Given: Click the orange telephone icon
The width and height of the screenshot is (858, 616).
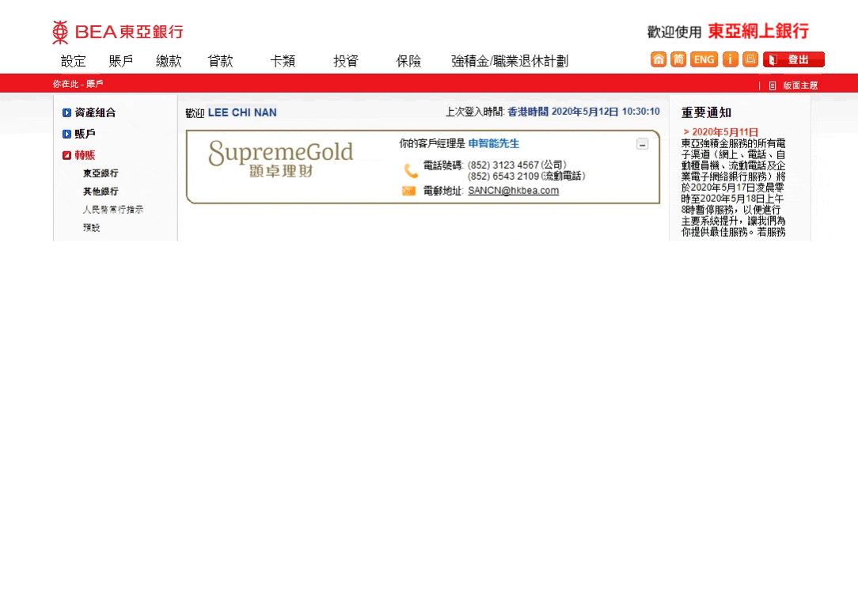Looking at the screenshot, I should (411, 170).
